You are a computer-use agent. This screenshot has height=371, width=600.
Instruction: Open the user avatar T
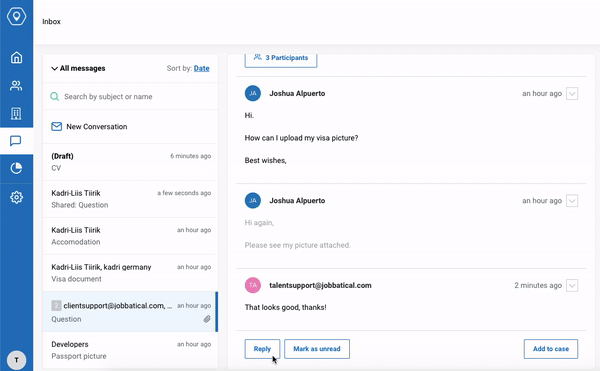point(16,360)
